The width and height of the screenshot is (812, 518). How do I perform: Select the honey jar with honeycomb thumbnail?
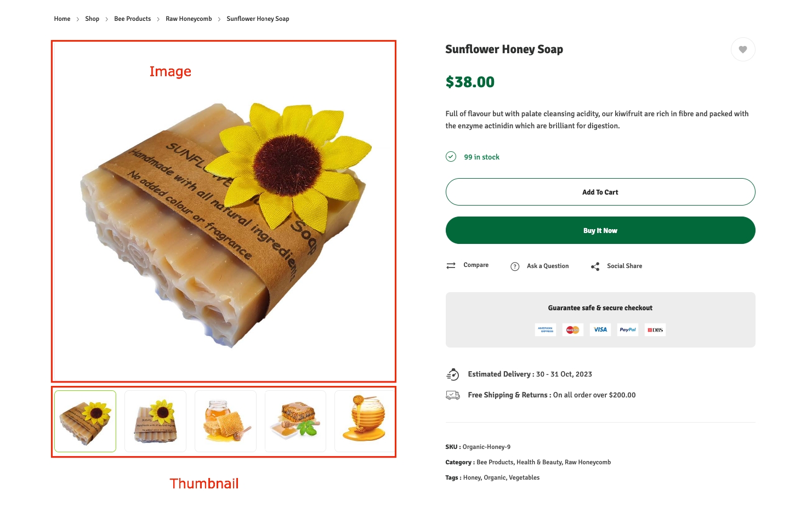click(x=225, y=421)
